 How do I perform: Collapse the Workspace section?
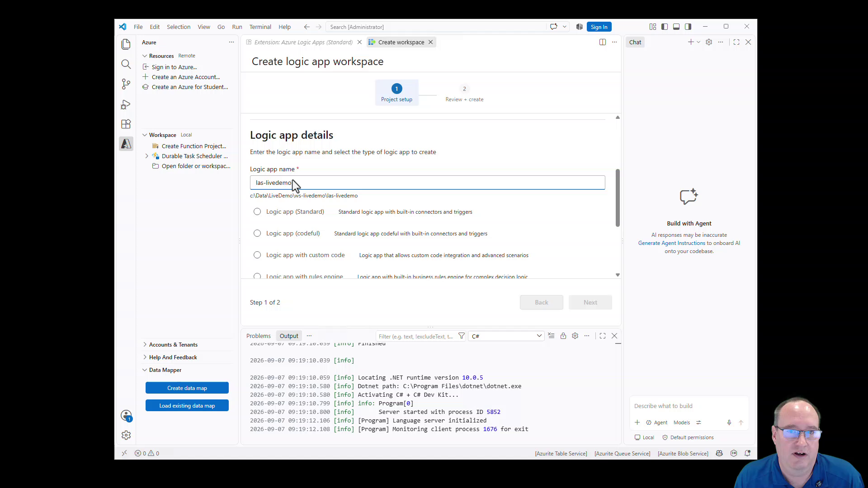(x=145, y=135)
